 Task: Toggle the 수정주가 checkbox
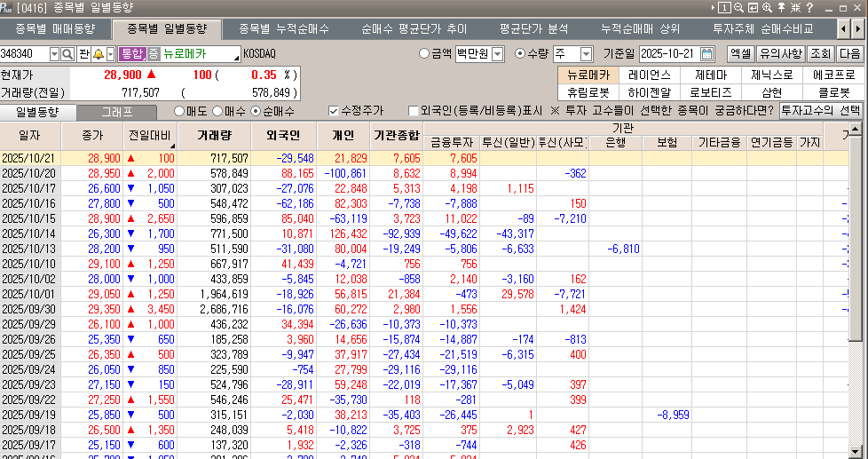(334, 111)
